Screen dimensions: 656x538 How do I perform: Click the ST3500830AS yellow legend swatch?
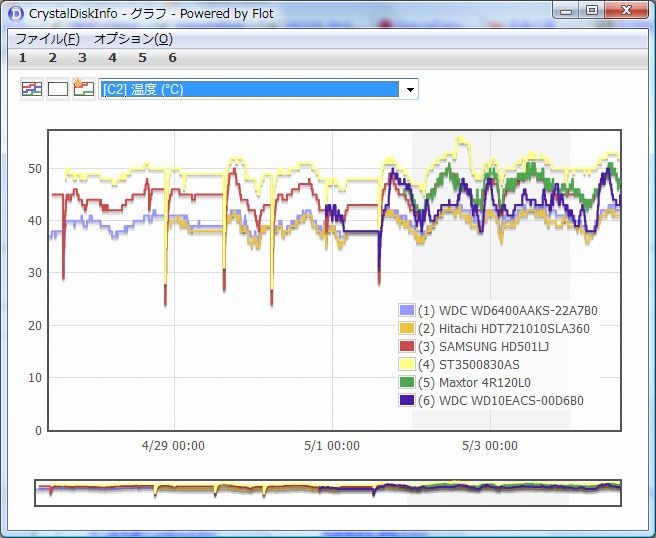(407, 364)
